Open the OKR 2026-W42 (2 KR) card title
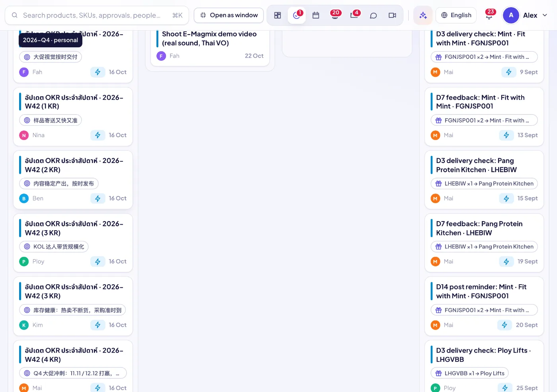 (x=74, y=165)
